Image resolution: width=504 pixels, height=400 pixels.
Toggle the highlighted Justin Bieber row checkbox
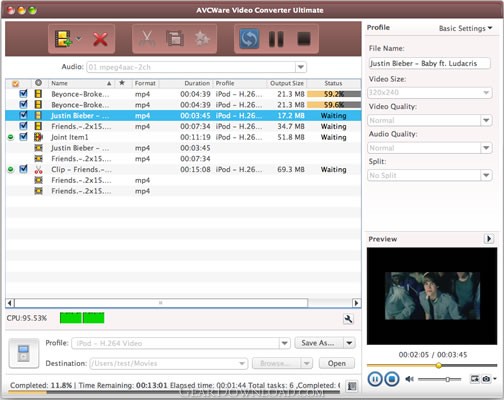[23, 115]
